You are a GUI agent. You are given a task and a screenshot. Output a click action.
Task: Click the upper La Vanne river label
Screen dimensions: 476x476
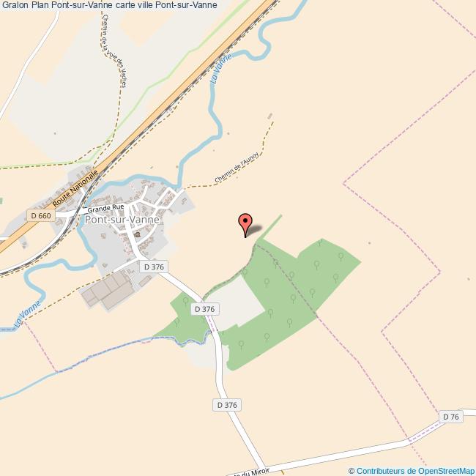point(221,69)
